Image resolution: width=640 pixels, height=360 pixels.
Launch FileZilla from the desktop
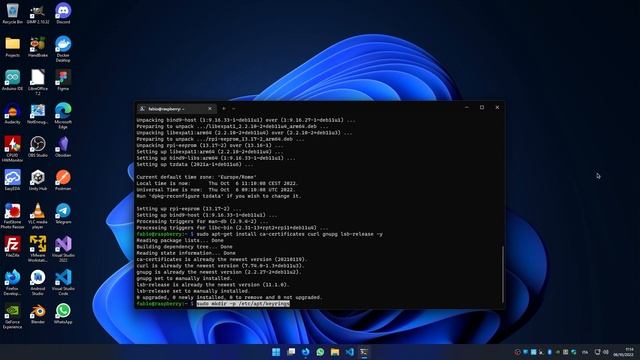pyautogui.click(x=12, y=247)
